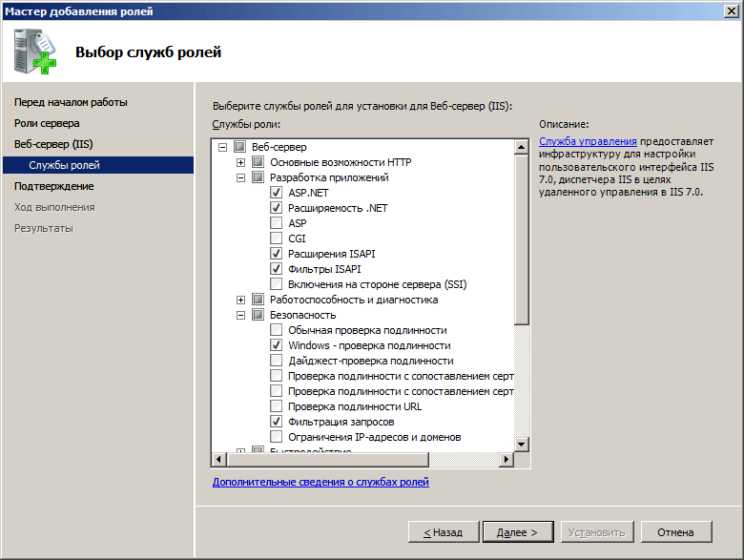This screenshot has height=560, width=744.
Task: Open the Подтверждение step
Action: click(x=54, y=187)
